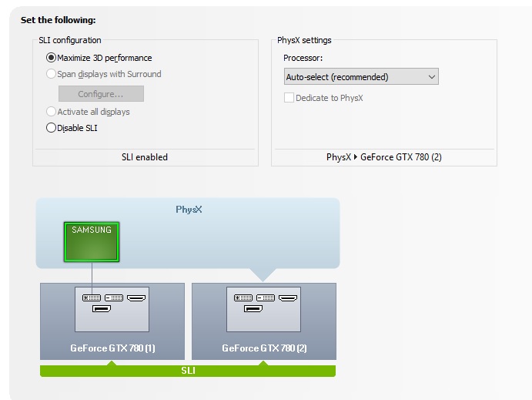Click HDMI port icon on GTX 780 (1)
This screenshot has width=532, height=400.
click(136, 297)
